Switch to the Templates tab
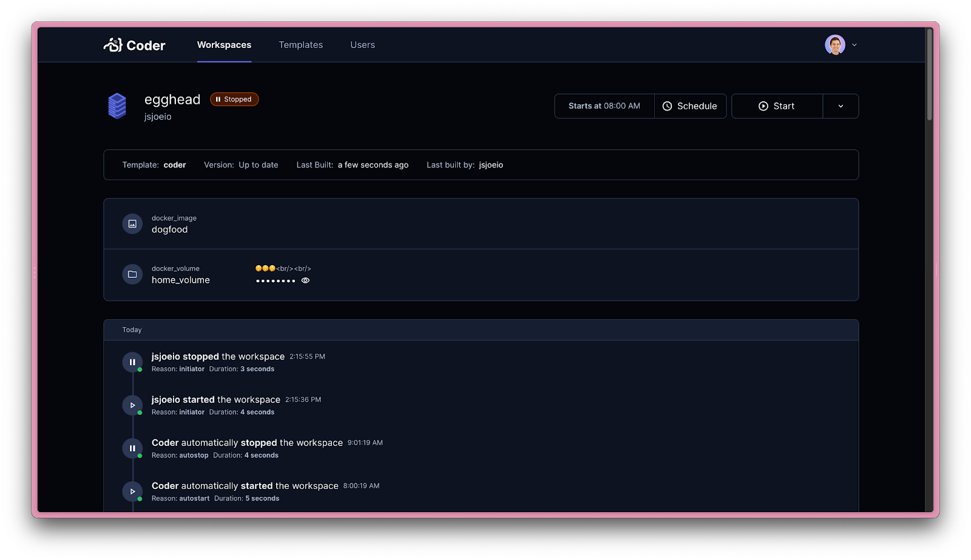The height and width of the screenshot is (560, 971). [300, 45]
